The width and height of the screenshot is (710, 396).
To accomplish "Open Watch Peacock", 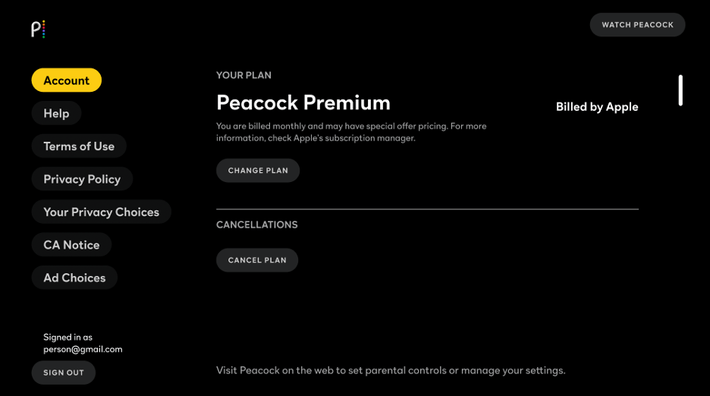I will click(637, 25).
